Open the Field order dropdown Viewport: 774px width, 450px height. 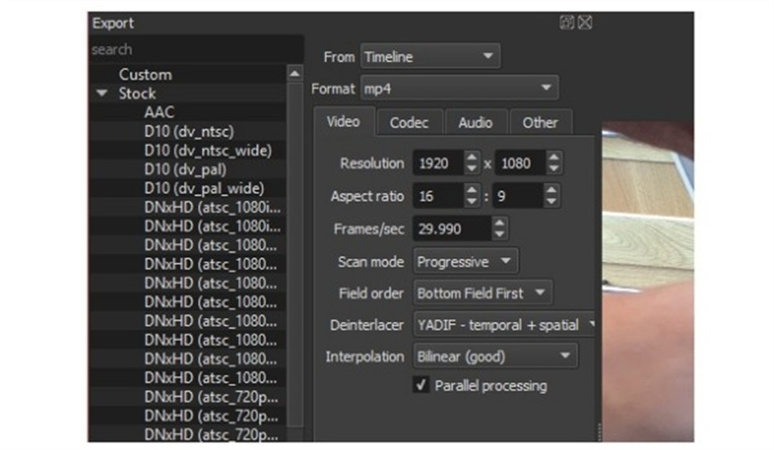tap(482, 293)
